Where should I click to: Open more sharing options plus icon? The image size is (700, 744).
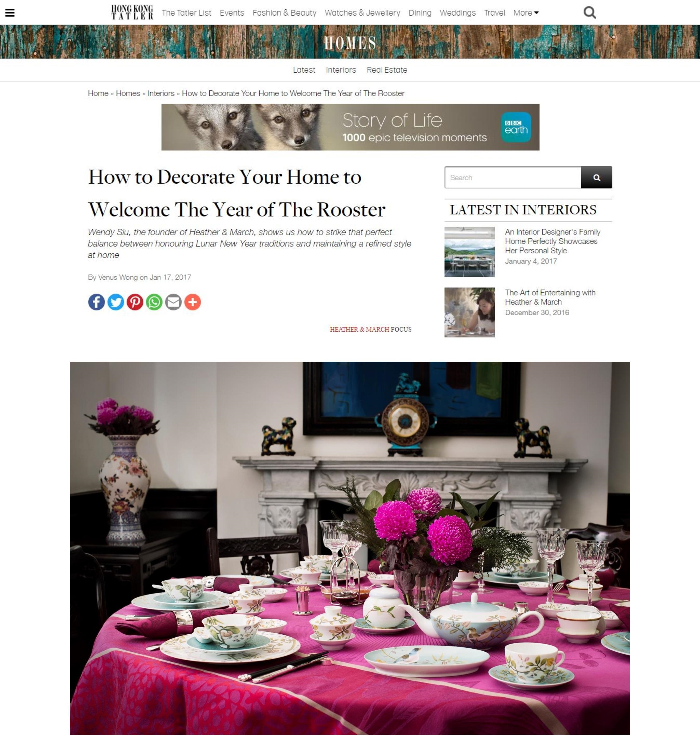pos(192,302)
